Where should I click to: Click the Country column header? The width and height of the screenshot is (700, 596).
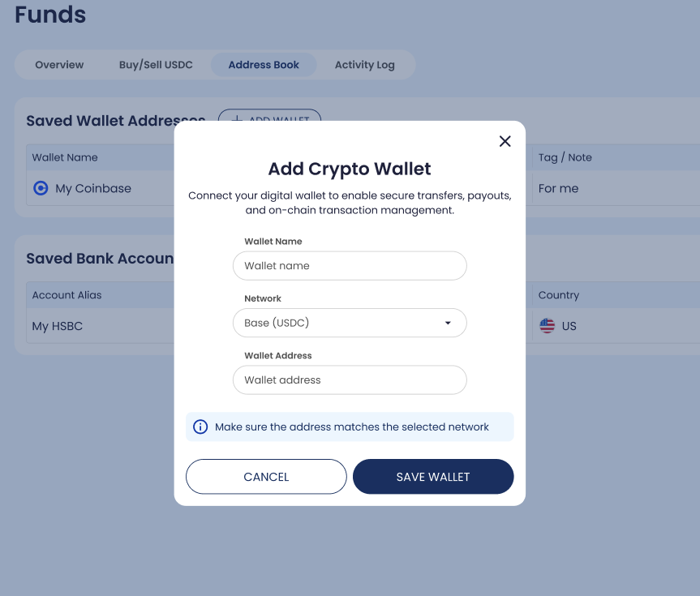click(x=559, y=295)
